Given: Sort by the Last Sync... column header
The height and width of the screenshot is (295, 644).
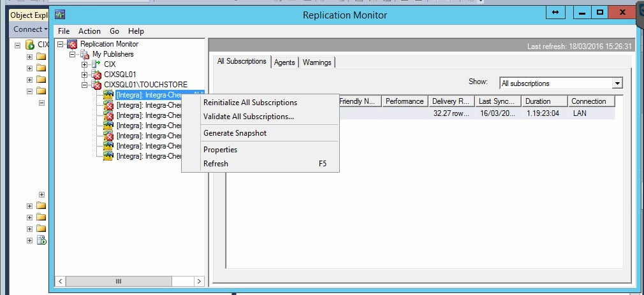Looking at the screenshot, I should coord(498,101).
